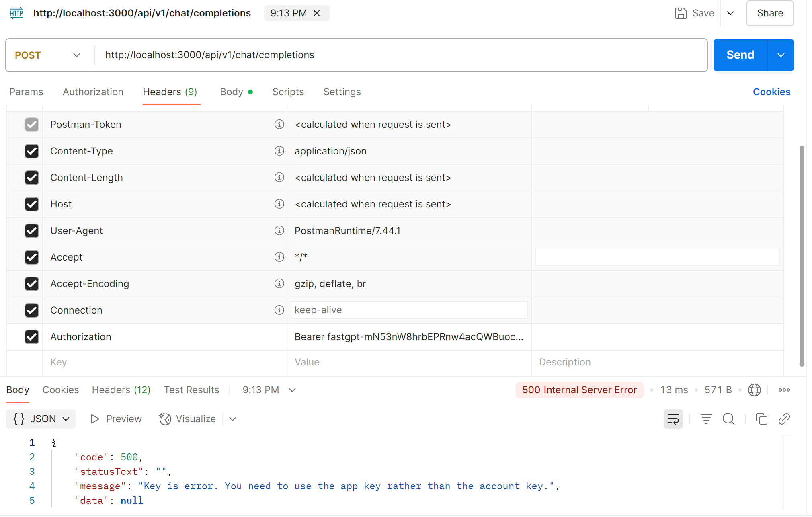This screenshot has width=812, height=517.
Task: Click the link icon in response toolbar
Action: click(x=784, y=419)
